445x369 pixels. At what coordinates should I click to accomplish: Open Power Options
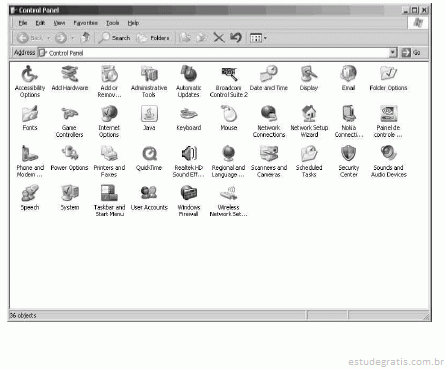69,158
